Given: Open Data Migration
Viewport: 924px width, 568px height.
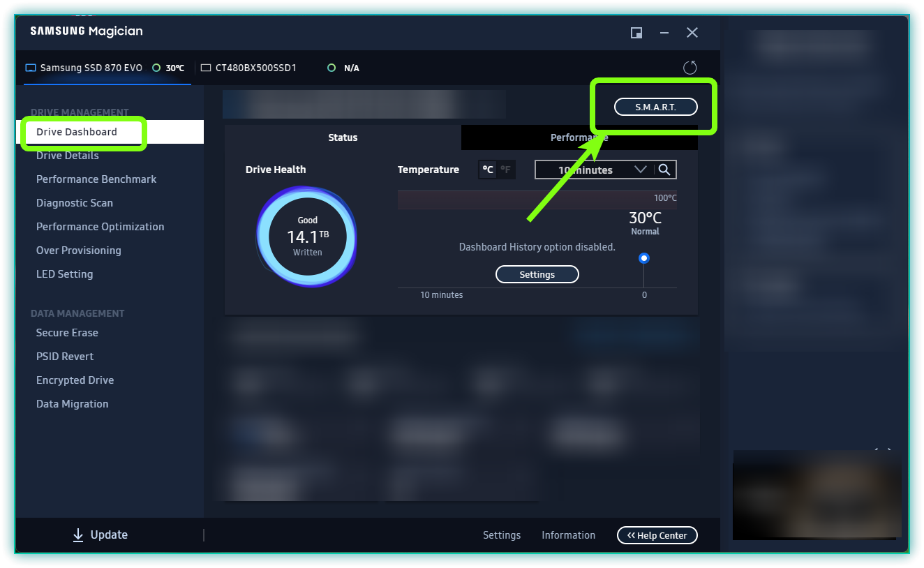Looking at the screenshot, I should [73, 404].
